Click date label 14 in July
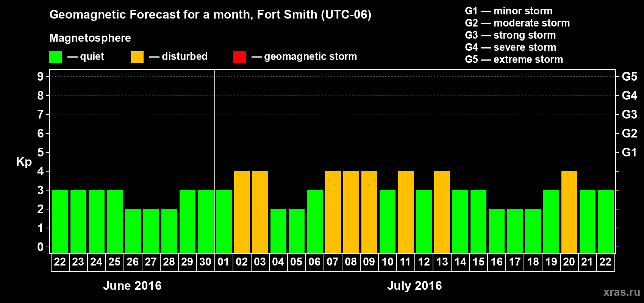Image resolution: width=644 pixels, height=303 pixels. 460,262
